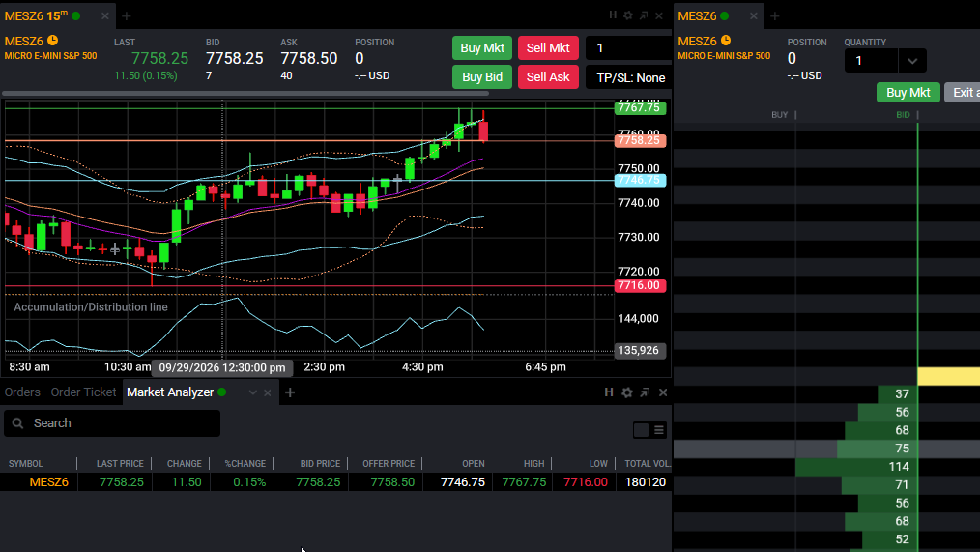Expand the Quantity dropdown in DOM panel
The width and height of the screenshot is (980, 552).
(912, 61)
